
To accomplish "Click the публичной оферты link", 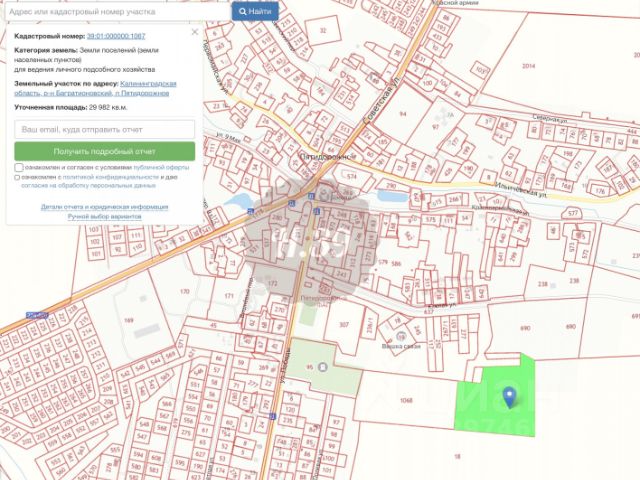I will 161,167.
